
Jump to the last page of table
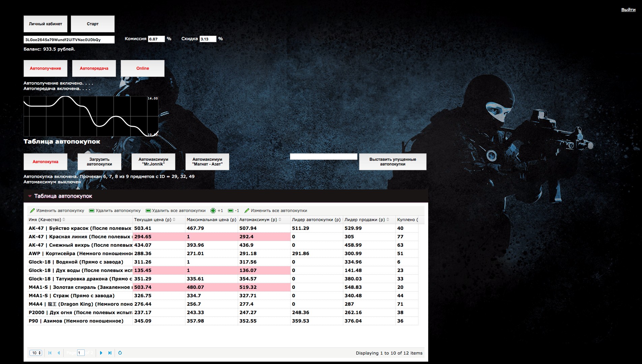[x=110, y=353]
